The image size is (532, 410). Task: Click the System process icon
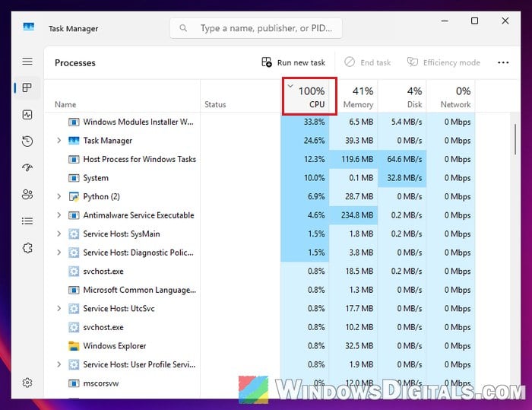pos(74,178)
